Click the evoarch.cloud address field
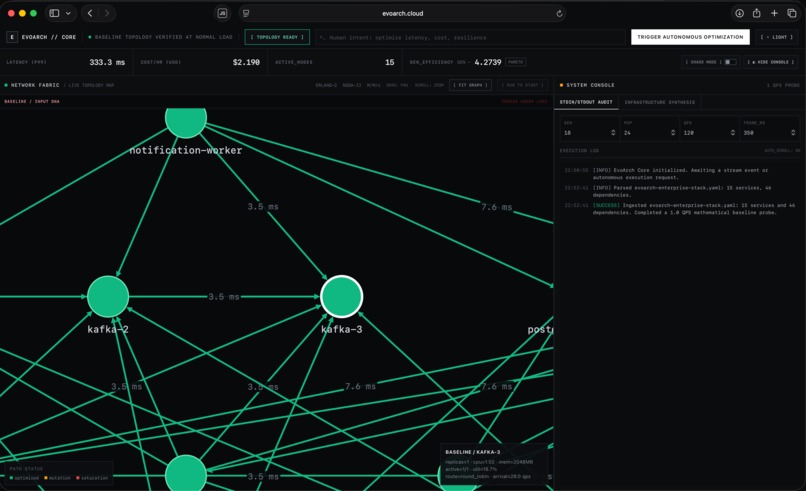This screenshot has height=491, width=806. click(x=402, y=13)
